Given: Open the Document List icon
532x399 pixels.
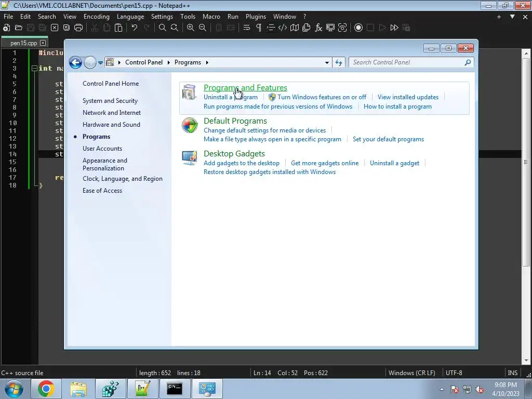Looking at the screenshot, I should (x=307, y=28).
